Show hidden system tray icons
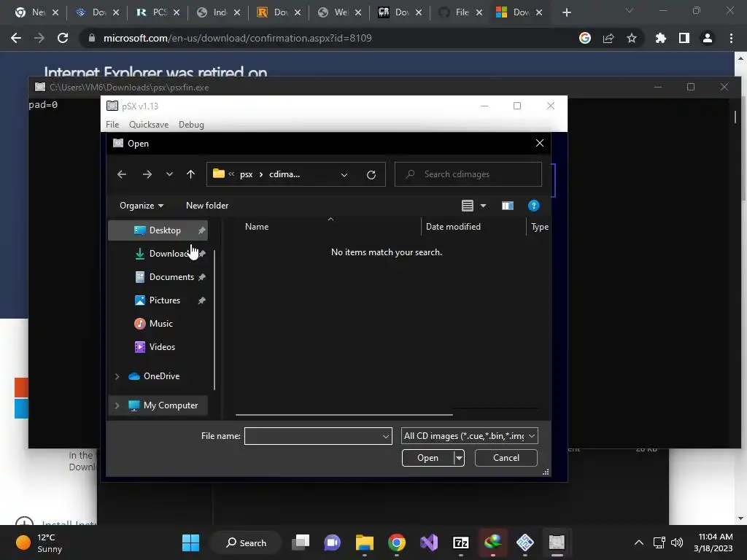This screenshot has width=747, height=560. pyautogui.click(x=639, y=542)
